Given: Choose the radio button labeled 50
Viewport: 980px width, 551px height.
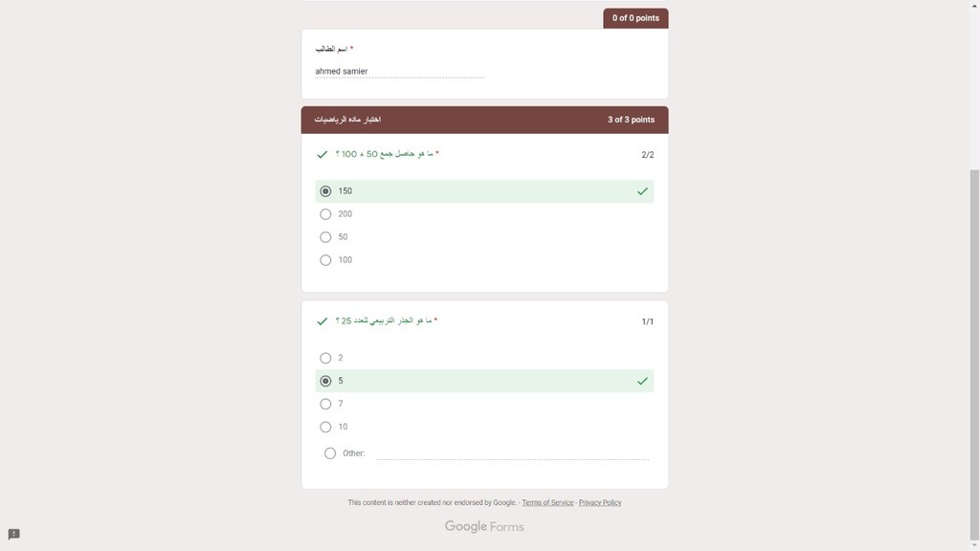Looking at the screenshot, I should [325, 237].
